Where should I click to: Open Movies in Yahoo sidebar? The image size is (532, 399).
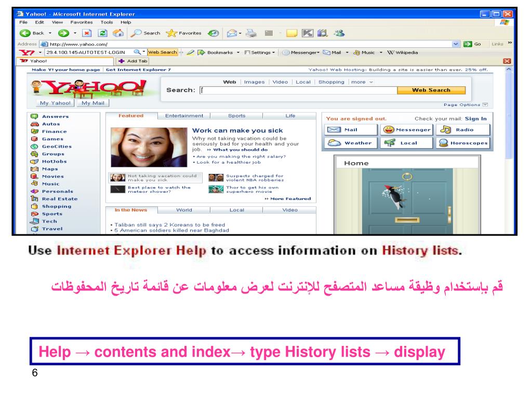coord(53,176)
